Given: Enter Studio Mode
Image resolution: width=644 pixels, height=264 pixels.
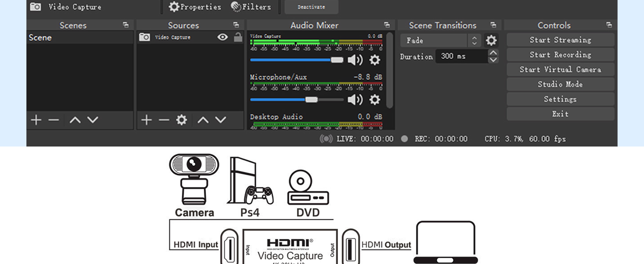Looking at the screenshot, I should pos(560,84).
